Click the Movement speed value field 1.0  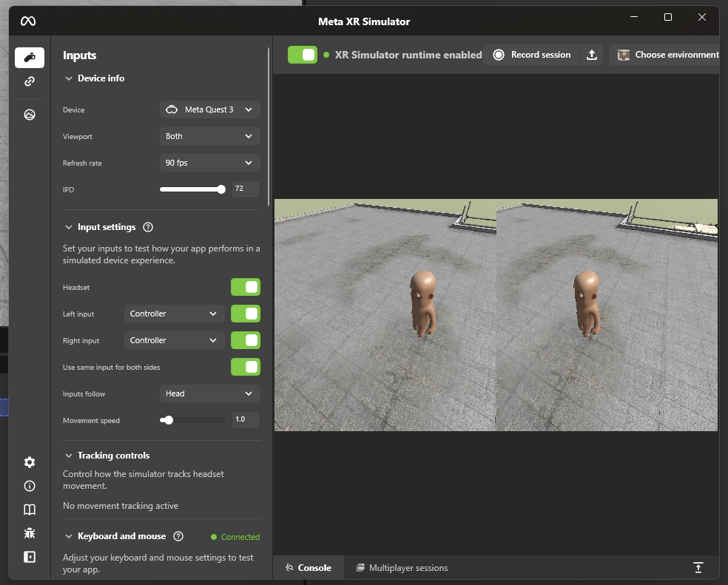pyautogui.click(x=246, y=420)
